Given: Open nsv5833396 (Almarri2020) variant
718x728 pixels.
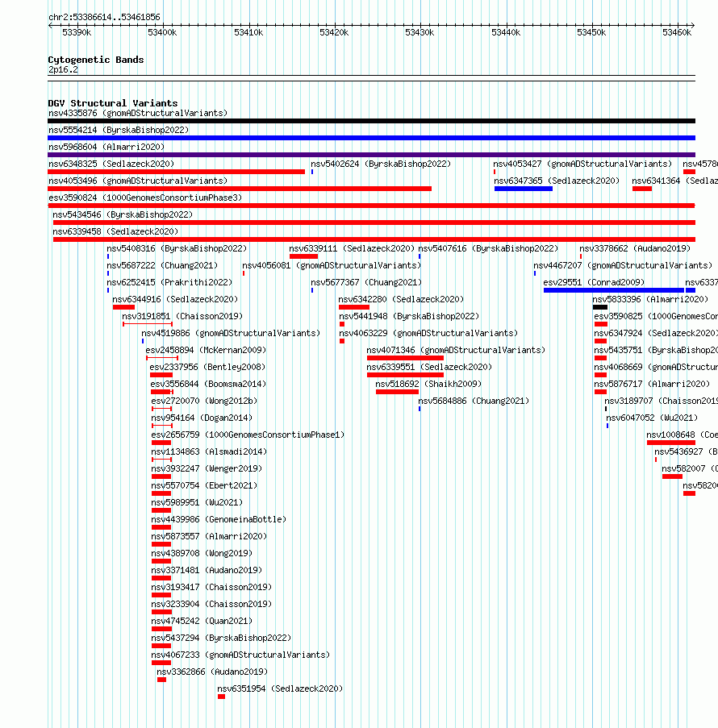Looking at the screenshot, I should (650, 299).
